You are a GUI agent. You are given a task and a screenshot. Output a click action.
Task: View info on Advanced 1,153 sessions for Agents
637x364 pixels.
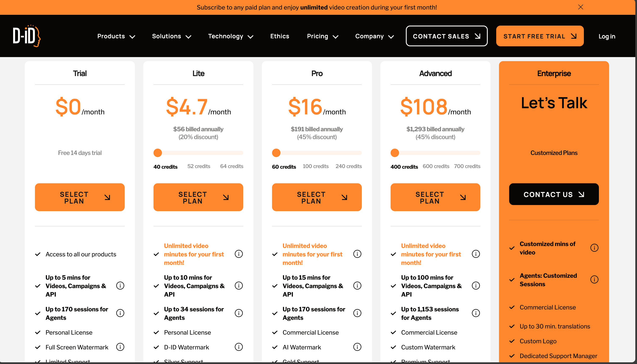pyautogui.click(x=475, y=313)
